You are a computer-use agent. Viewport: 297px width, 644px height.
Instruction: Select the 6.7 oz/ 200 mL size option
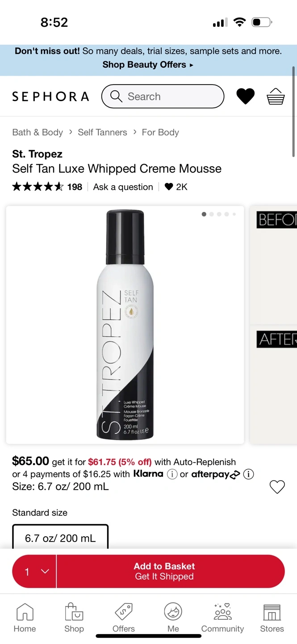tap(60, 537)
